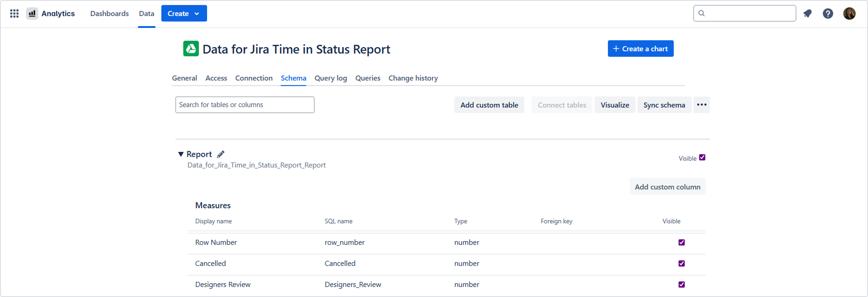868x297 pixels.
Task: Toggle Visible checkbox for Report table
Action: click(702, 157)
